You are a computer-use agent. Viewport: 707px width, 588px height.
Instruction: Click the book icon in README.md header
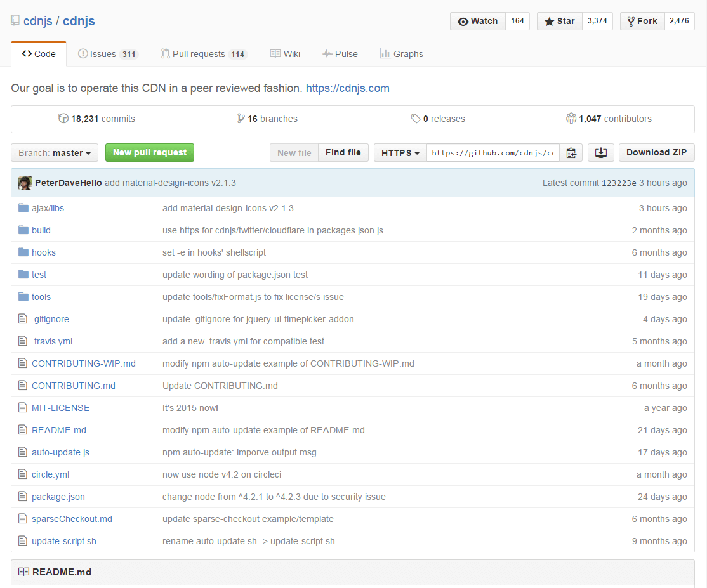tap(24, 572)
